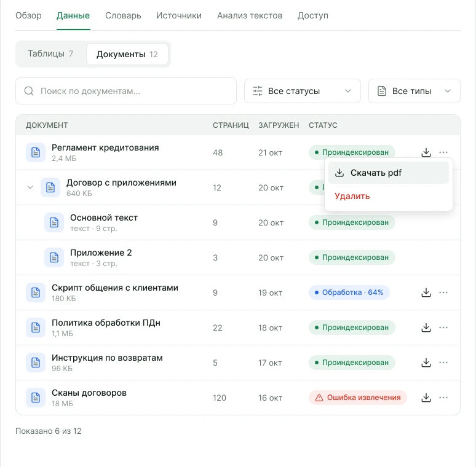The height and width of the screenshot is (467, 476).
Task: Download Инструкция по возвратам
Action: (x=426, y=363)
